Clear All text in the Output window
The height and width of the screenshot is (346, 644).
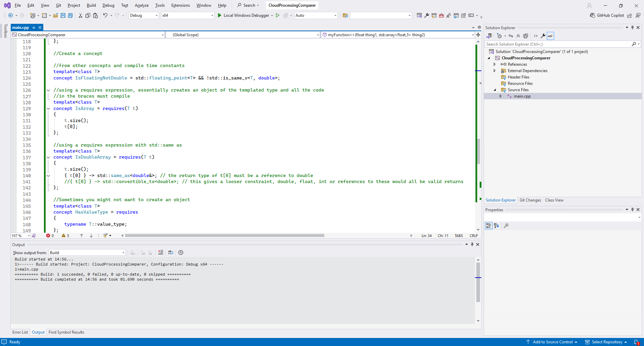click(161, 252)
